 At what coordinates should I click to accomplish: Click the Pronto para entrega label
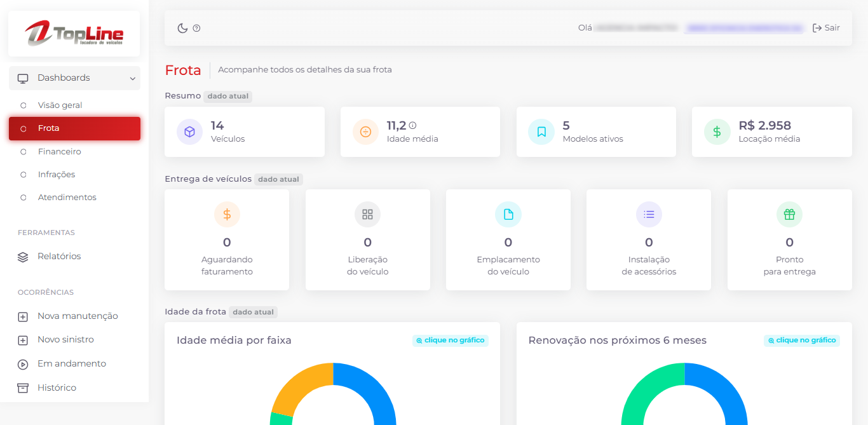pos(789,266)
